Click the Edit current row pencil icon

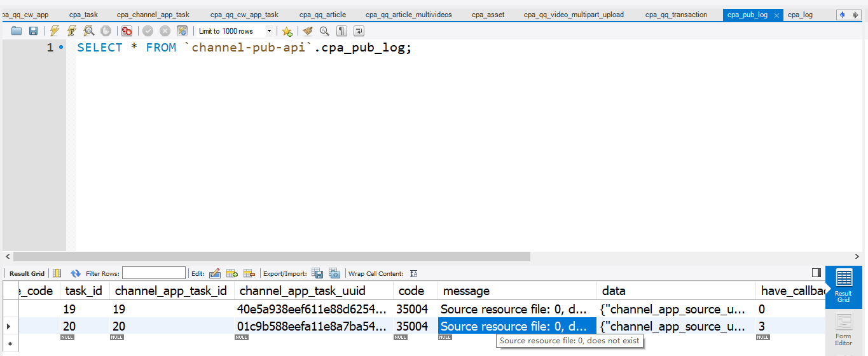pos(215,273)
